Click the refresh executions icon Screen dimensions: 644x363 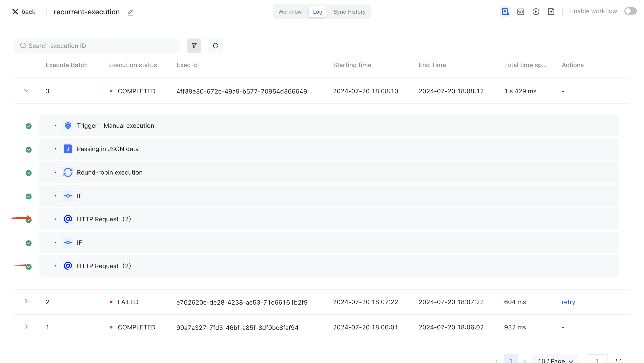[x=215, y=45]
